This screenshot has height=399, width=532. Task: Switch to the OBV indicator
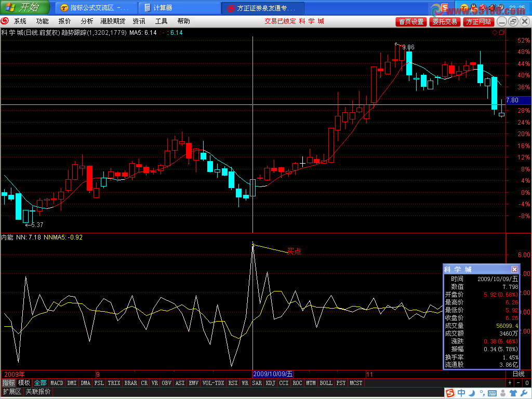click(166, 383)
